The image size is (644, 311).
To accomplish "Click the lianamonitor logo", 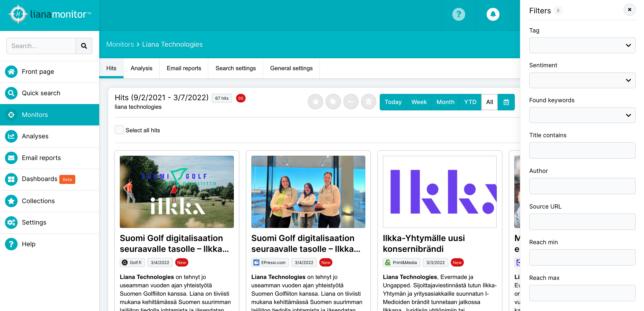I will pos(50,14).
